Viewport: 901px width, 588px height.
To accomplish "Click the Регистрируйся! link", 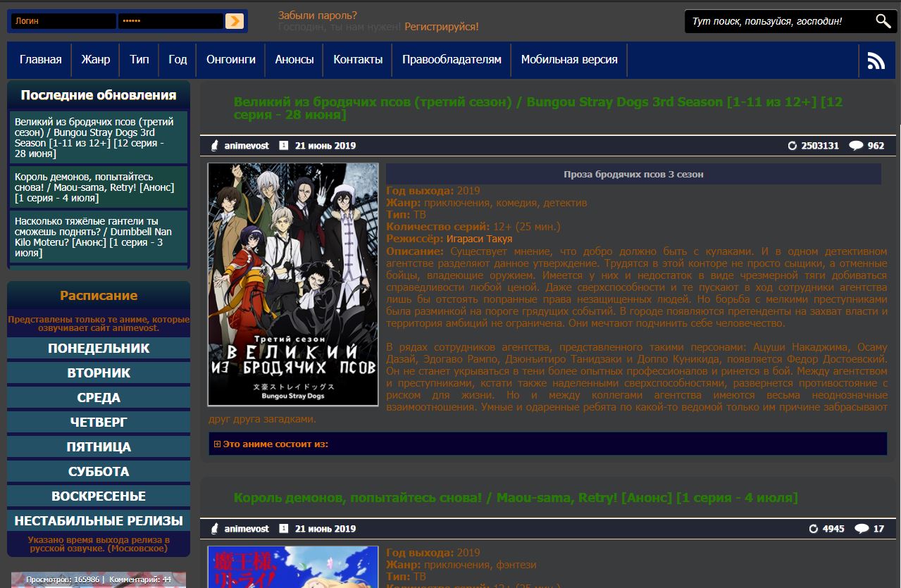I will [443, 26].
